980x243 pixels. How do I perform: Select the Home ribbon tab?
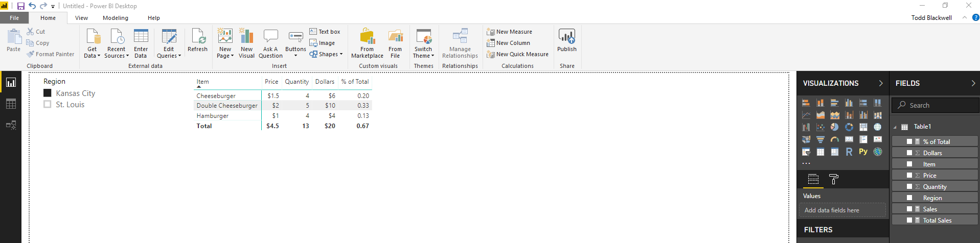[x=48, y=18]
